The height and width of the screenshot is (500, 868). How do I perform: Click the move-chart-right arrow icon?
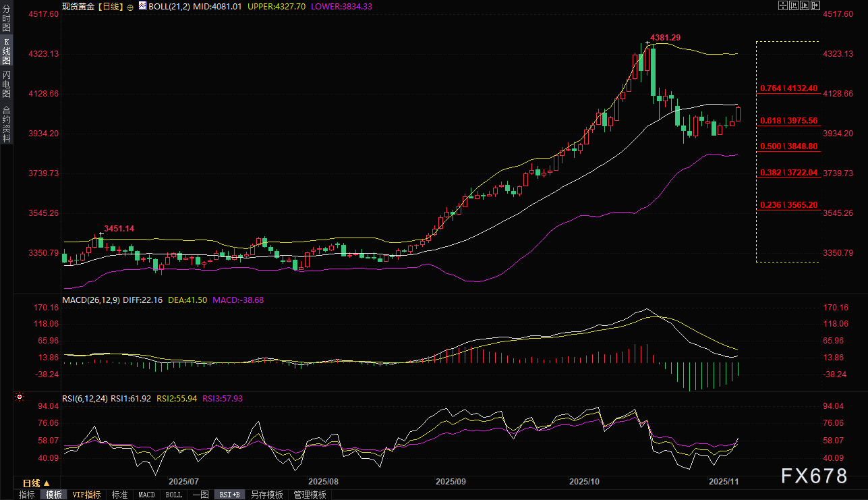(816, 5)
